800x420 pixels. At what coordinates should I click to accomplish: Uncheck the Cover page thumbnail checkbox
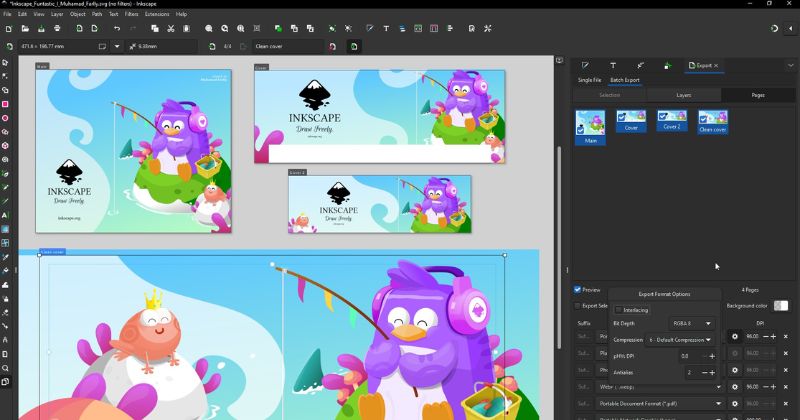click(x=621, y=117)
